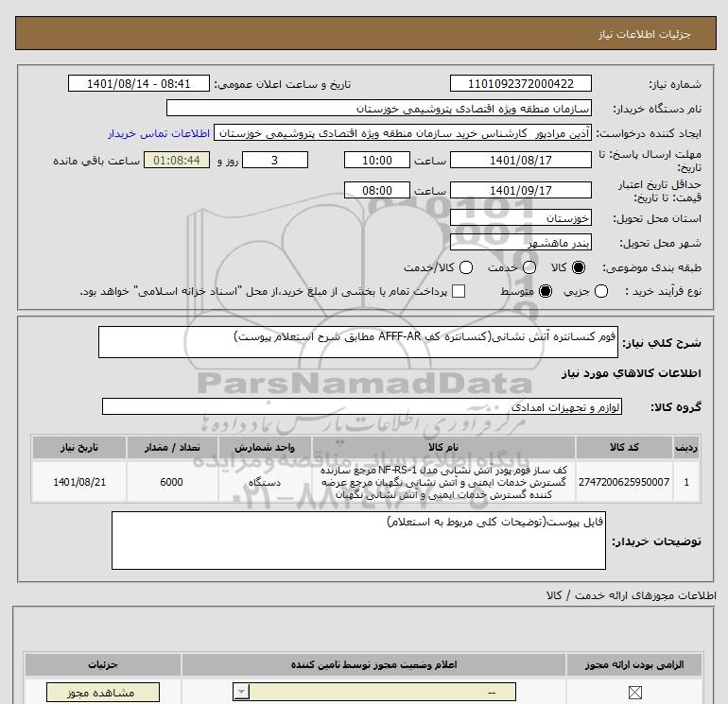Select the خدمت category radio button

[x=529, y=267]
